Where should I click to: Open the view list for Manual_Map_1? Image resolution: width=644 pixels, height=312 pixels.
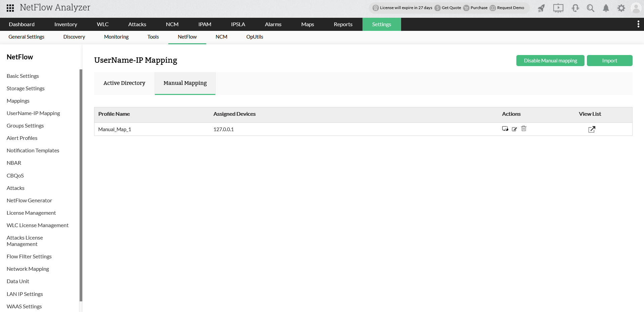pyautogui.click(x=592, y=129)
